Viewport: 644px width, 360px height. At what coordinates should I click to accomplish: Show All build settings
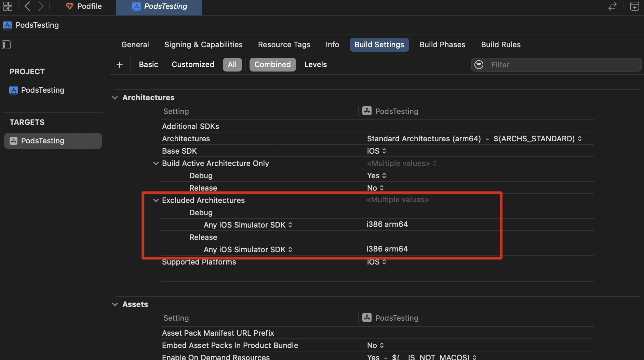pos(232,65)
